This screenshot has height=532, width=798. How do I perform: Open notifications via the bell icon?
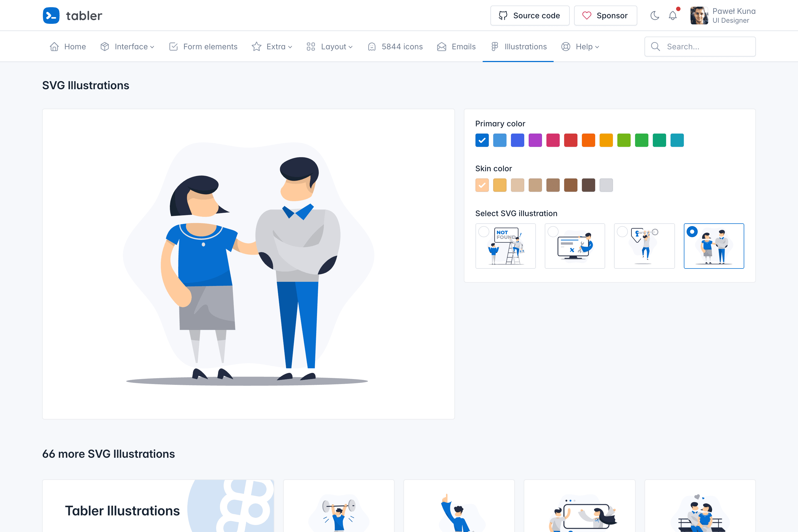672,15
